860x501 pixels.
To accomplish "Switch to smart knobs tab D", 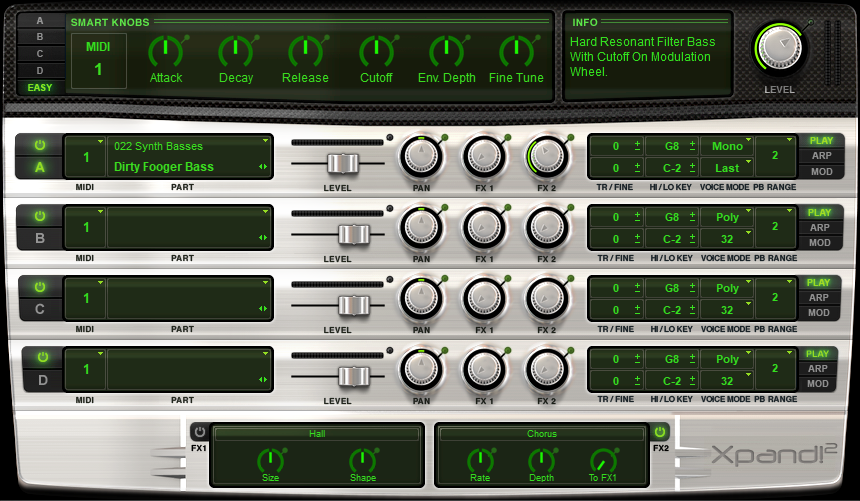I will click(x=40, y=70).
